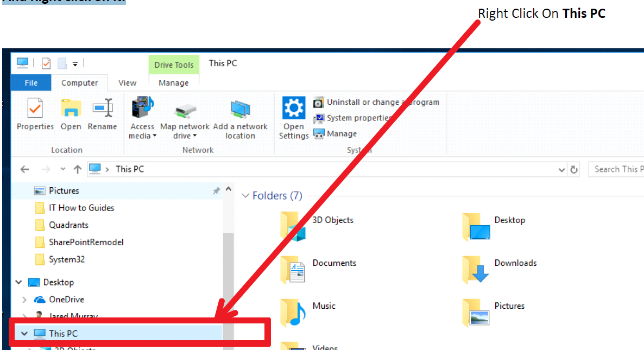The height and width of the screenshot is (350, 644).
Task: Click the This PC icon in the quick access toolbar
Action: pyautogui.click(x=22, y=62)
